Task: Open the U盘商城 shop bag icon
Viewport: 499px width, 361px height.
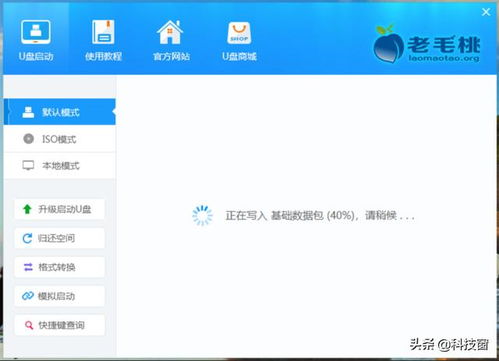Action: [x=239, y=33]
